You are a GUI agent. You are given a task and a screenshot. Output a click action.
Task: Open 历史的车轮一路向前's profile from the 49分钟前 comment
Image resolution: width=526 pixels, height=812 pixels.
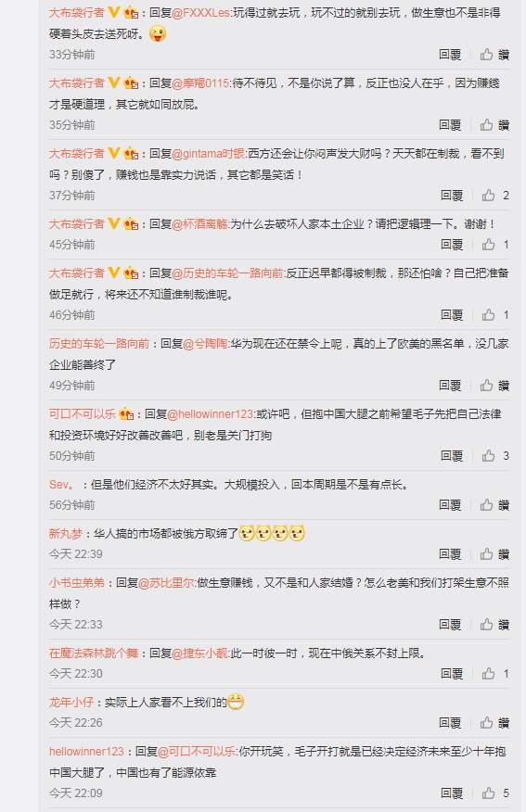pos(99,344)
